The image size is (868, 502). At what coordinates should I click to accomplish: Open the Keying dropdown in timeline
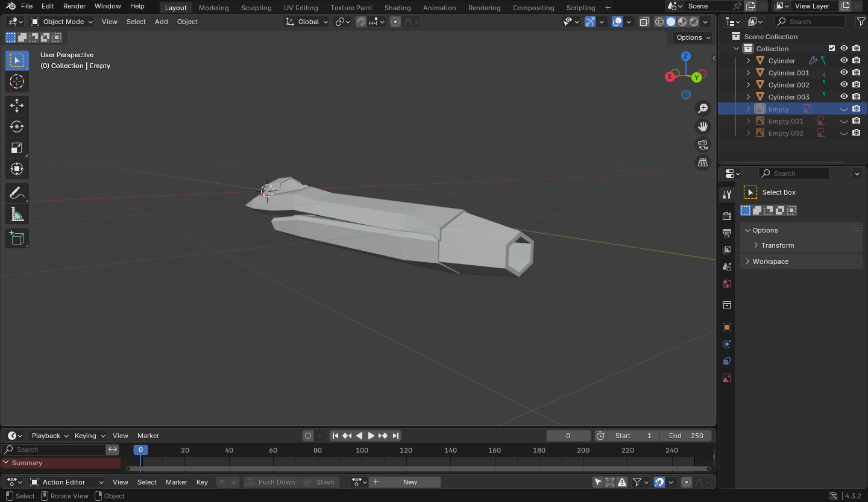click(89, 436)
